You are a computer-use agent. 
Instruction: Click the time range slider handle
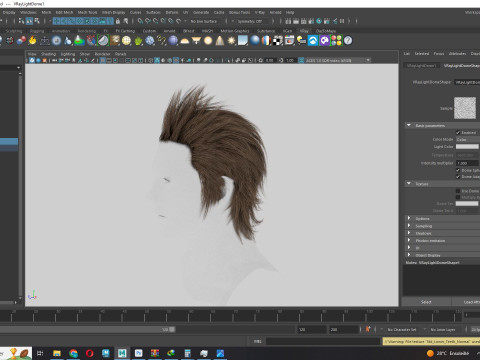click(172, 329)
